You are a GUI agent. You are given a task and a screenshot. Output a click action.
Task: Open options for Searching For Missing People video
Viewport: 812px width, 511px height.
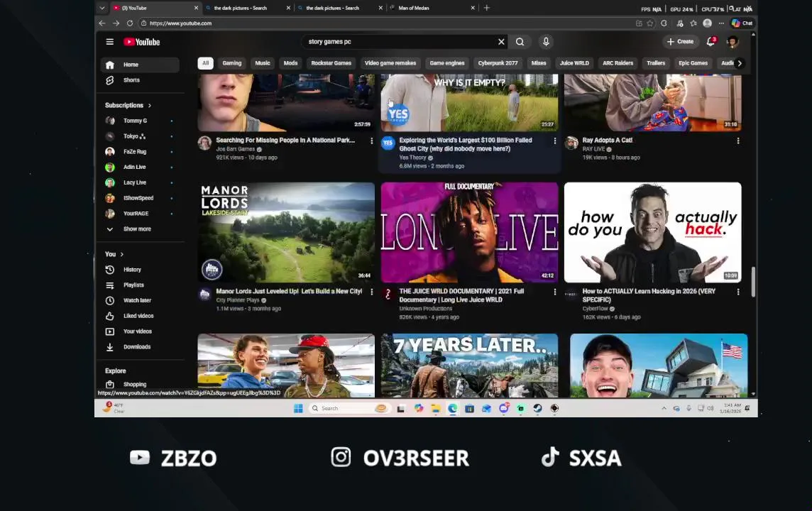click(371, 141)
